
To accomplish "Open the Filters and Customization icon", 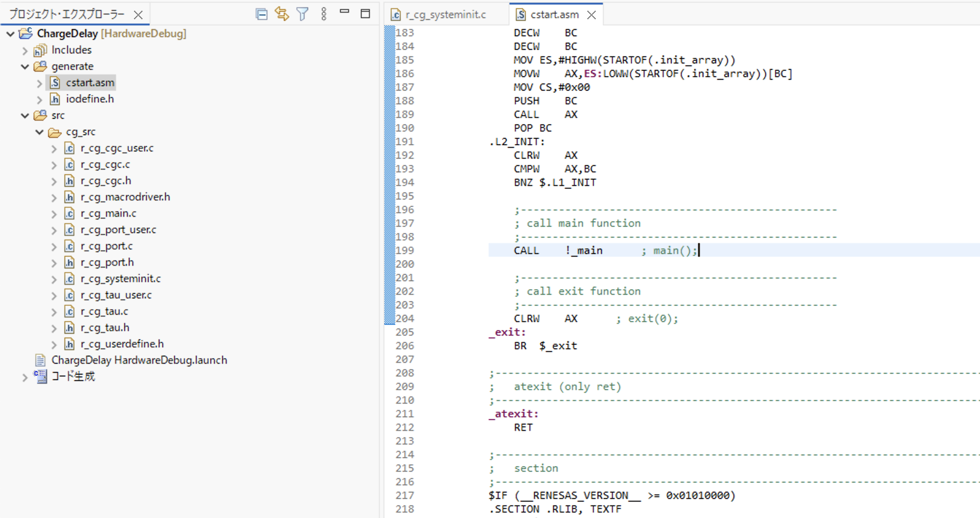I will coord(302,14).
